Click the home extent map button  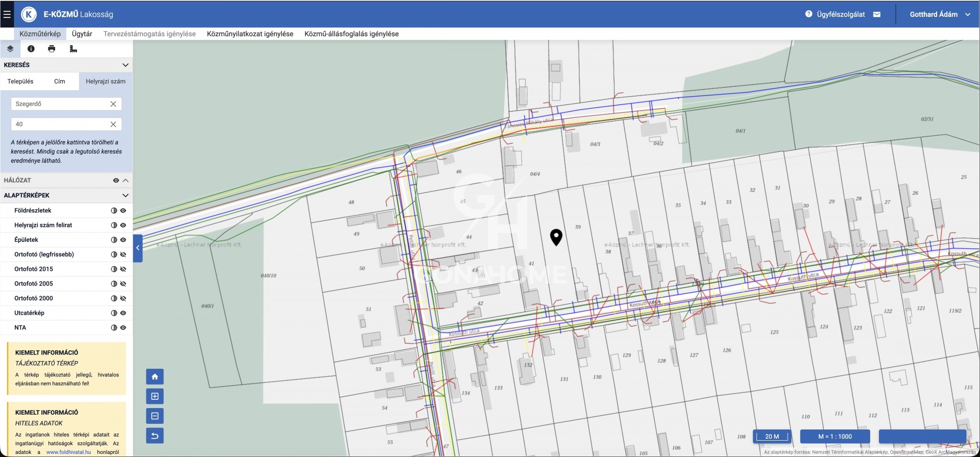coord(155,377)
